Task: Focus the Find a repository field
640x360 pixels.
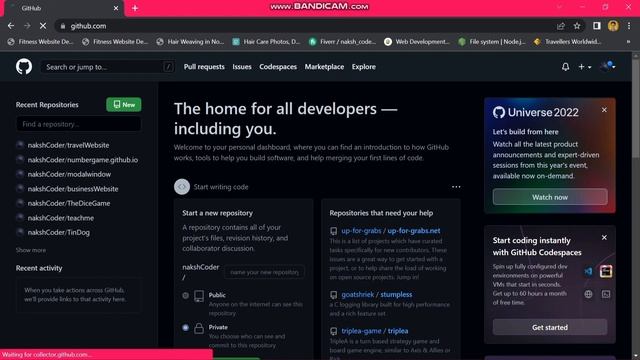Action: [78, 124]
